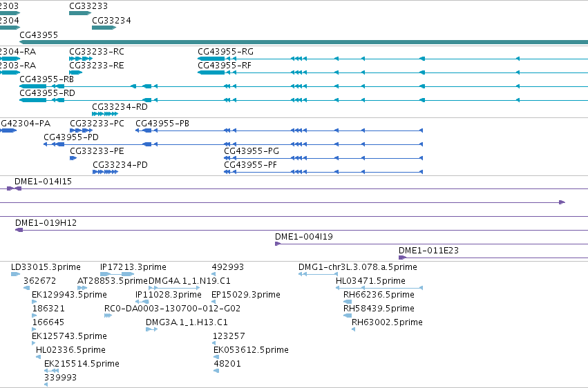Click the LD33015.3prime alignment glyph
The image size is (588, 388).
click(15, 275)
